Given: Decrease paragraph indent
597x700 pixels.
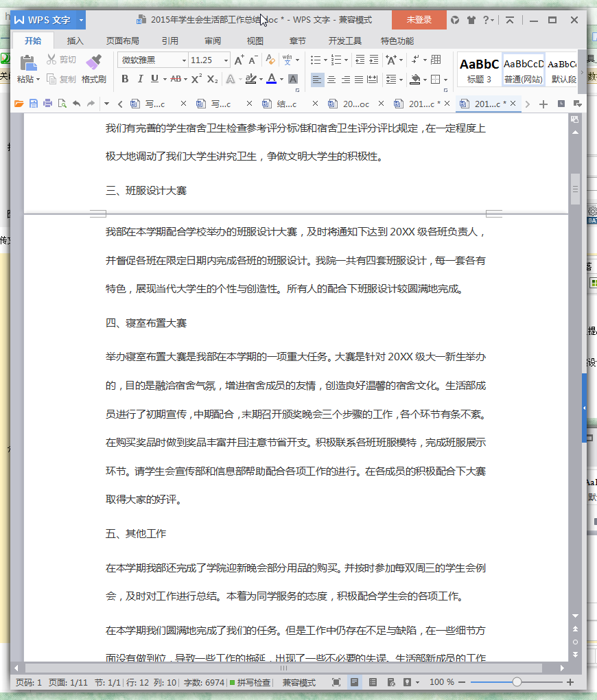Looking at the screenshot, I should 360,60.
